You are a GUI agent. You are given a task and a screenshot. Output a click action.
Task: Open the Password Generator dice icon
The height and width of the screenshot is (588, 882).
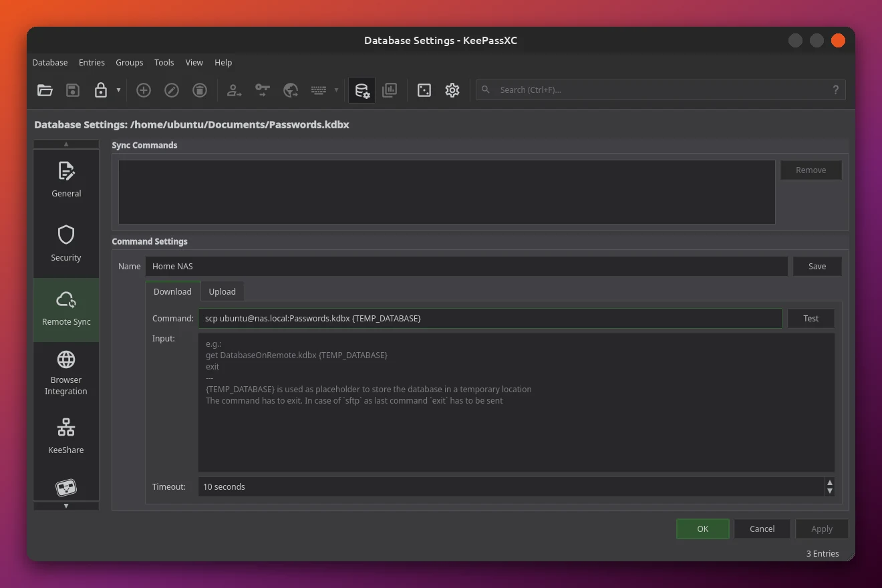pos(424,90)
